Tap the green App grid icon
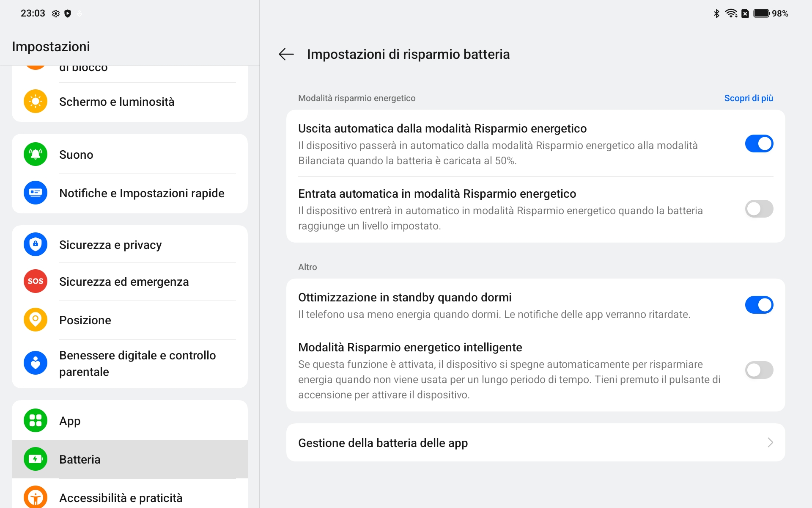The height and width of the screenshot is (508, 812). (x=36, y=421)
